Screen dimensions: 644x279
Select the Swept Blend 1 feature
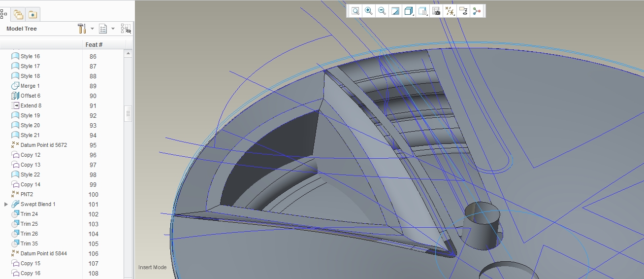click(x=38, y=204)
